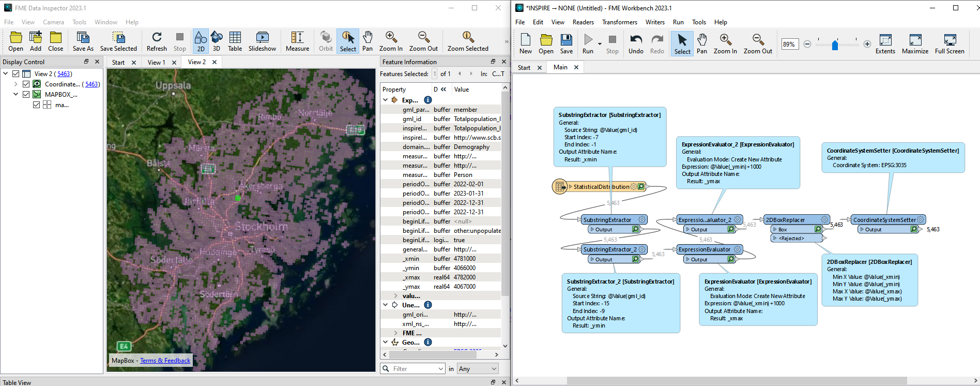Show info for Exp... group
The image size is (980, 386).
[427, 100]
